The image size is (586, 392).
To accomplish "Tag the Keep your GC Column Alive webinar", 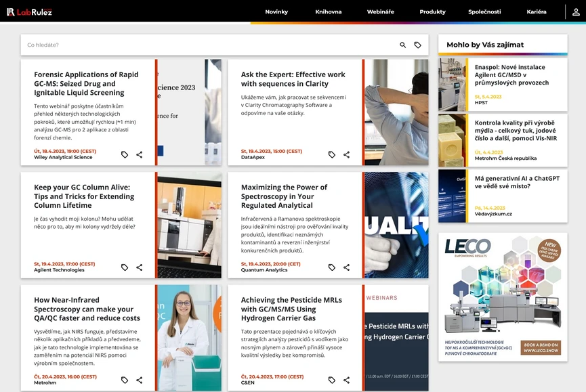I will [x=125, y=267].
